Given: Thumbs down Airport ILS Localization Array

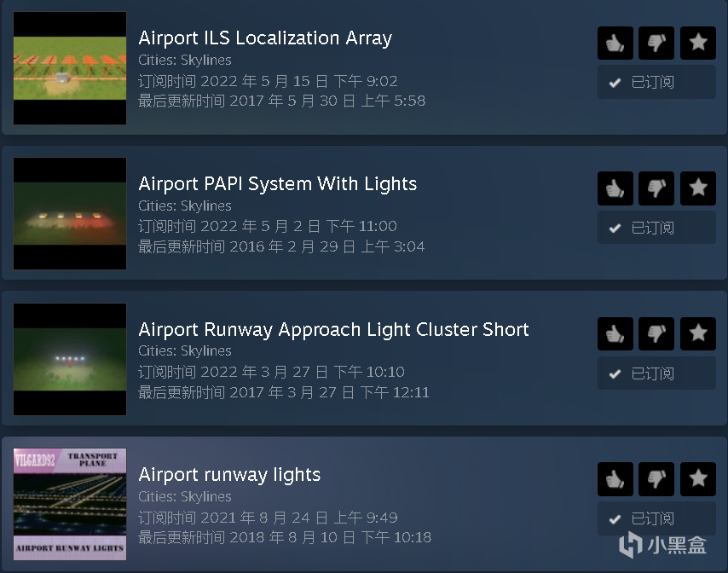Looking at the screenshot, I should (656, 43).
